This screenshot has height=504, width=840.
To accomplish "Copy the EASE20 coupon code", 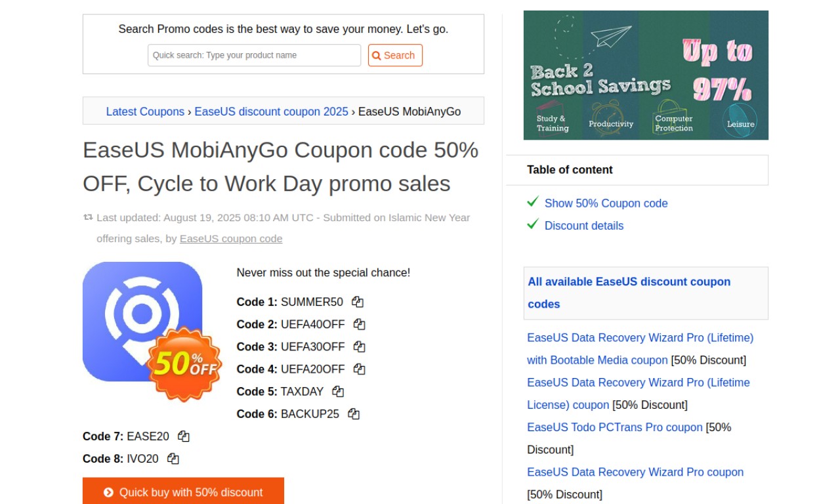I will click(184, 436).
